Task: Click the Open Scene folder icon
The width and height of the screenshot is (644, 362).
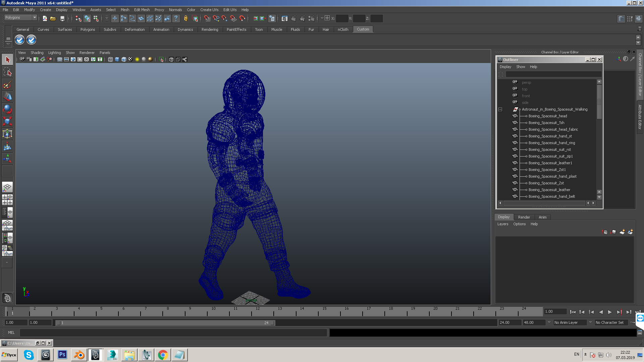Action: click(53, 18)
